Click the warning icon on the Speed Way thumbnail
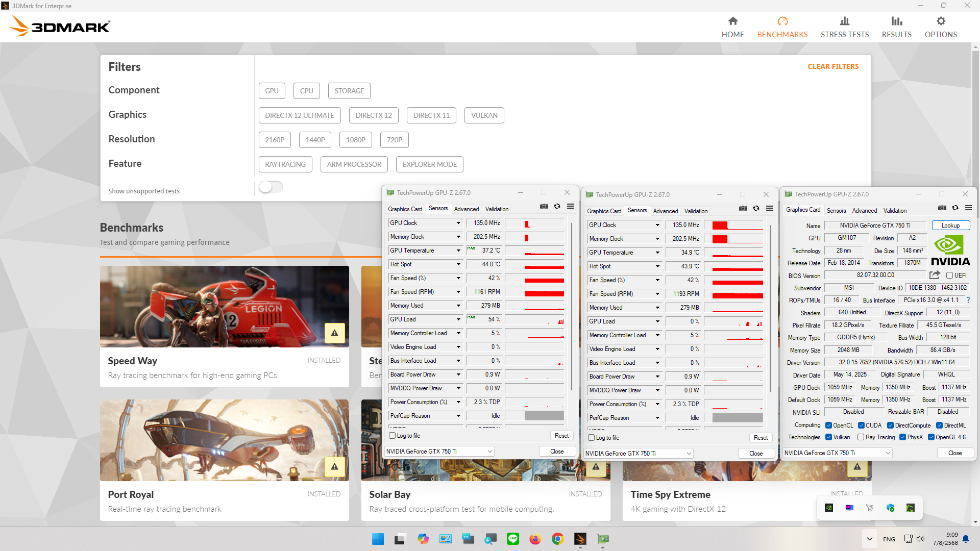The height and width of the screenshot is (551, 980). click(x=334, y=333)
